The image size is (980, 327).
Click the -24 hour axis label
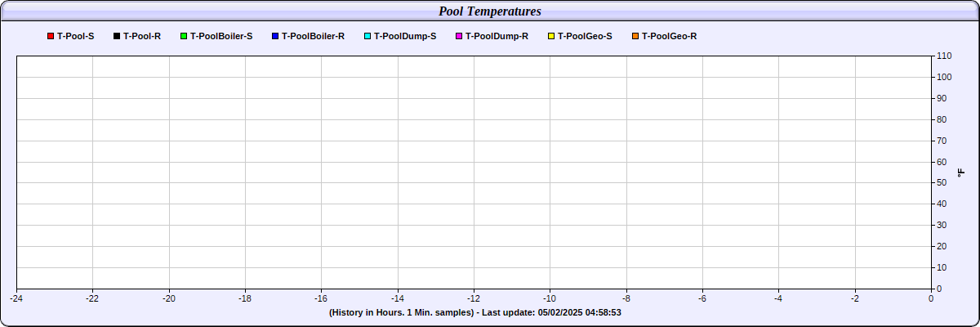[x=16, y=298]
